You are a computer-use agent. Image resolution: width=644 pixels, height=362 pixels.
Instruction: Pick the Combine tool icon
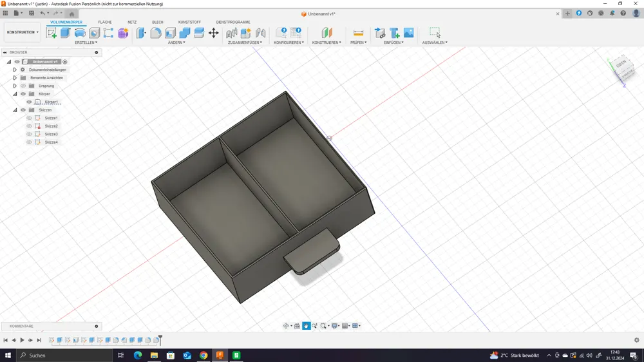[184, 33]
